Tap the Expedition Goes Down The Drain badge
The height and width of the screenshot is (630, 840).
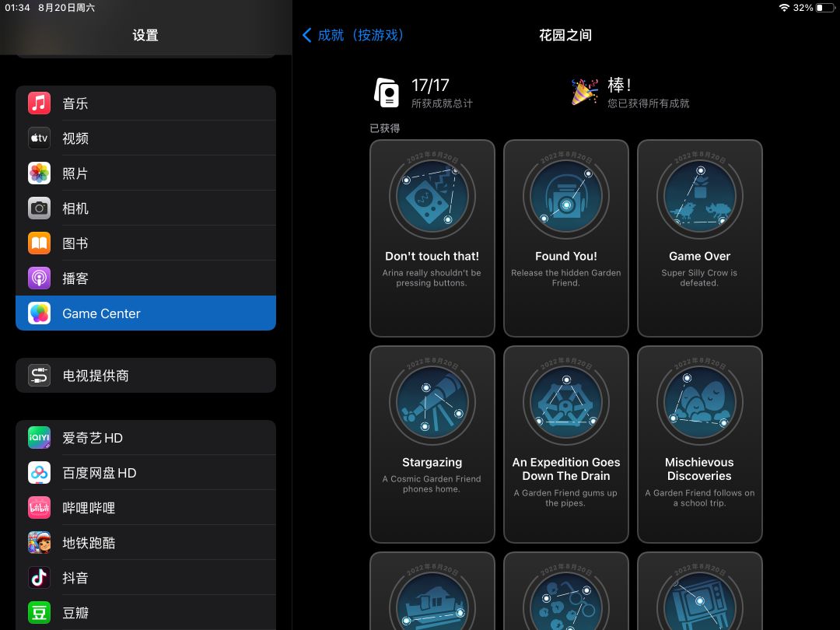(565, 402)
